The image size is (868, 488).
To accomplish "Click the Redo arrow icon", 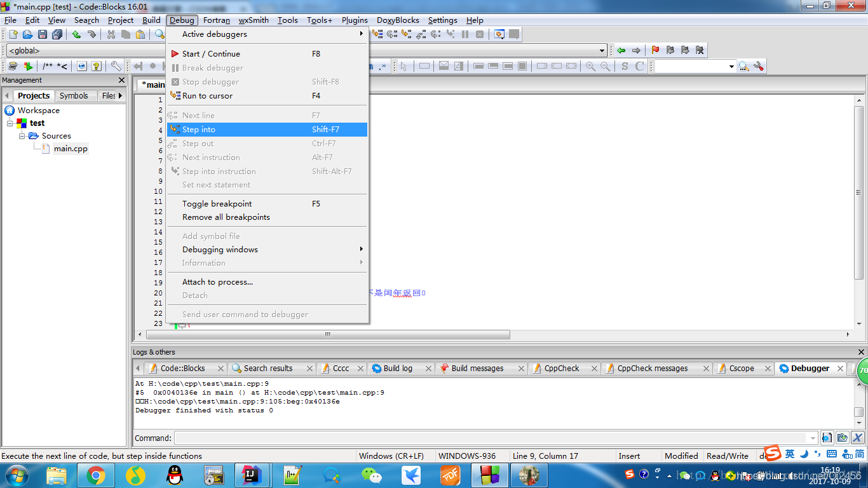I will (x=92, y=34).
